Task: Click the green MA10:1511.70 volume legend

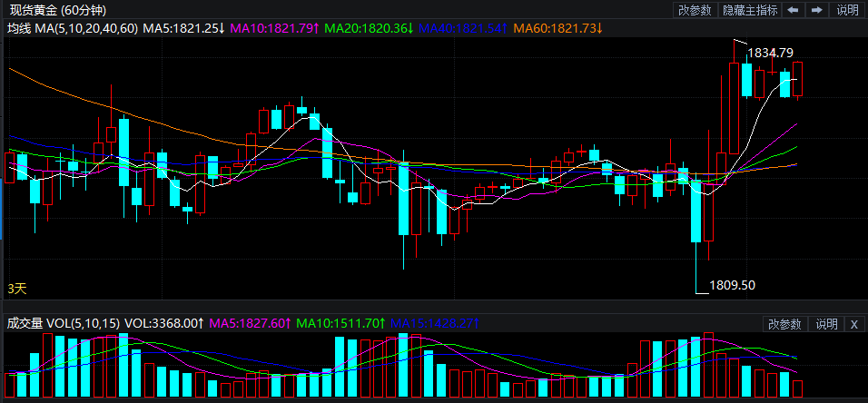Action: pyautogui.click(x=340, y=323)
